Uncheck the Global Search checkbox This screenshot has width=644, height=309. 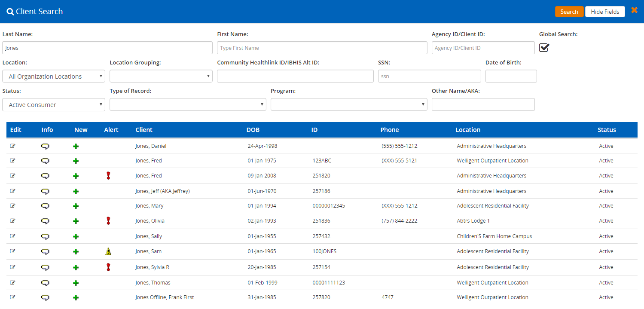[544, 48]
